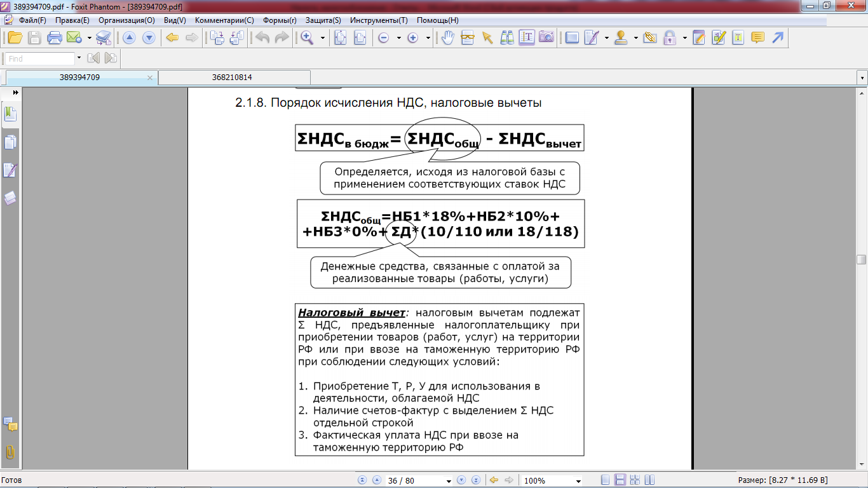Undo the last action
868x488 pixels.
pyautogui.click(x=262, y=37)
